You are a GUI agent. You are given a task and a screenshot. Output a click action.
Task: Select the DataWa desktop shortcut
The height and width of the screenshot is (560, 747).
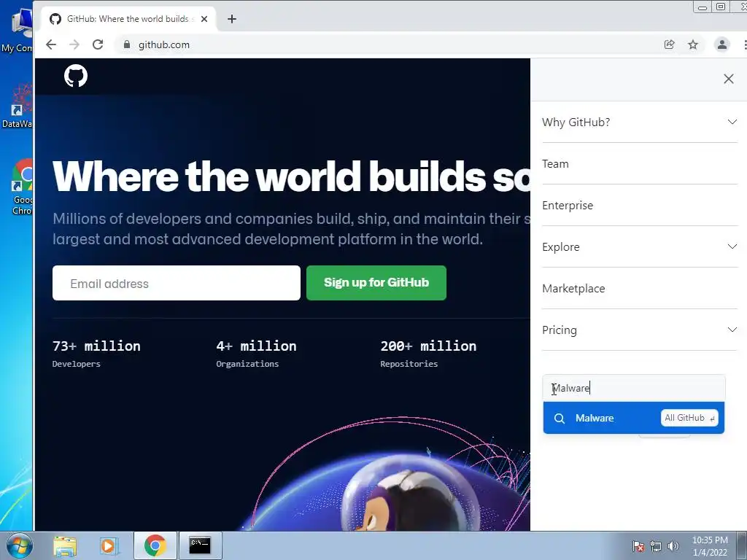pyautogui.click(x=18, y=106)
